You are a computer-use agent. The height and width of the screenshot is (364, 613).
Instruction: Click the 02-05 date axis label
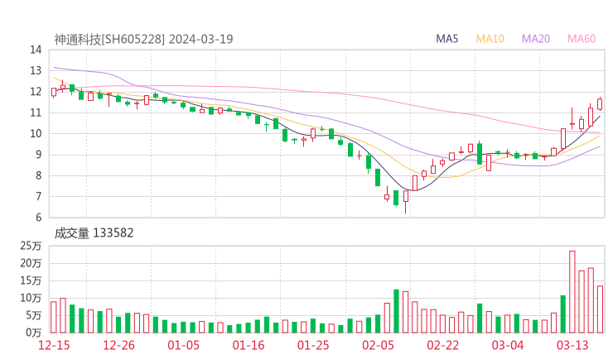tap(378, 345)
